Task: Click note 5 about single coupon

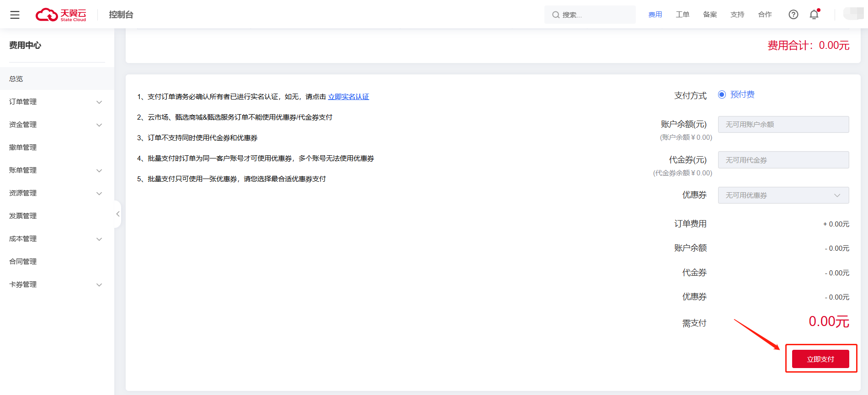Action: point(232,179)
